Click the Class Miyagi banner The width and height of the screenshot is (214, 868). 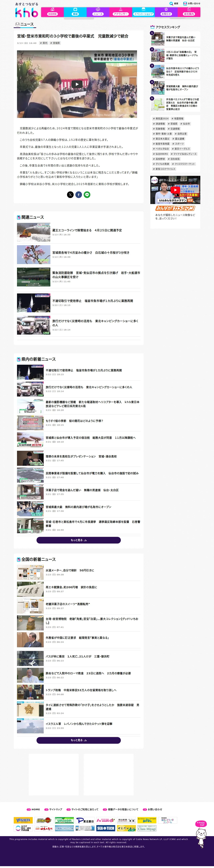[x=147, y=828]
